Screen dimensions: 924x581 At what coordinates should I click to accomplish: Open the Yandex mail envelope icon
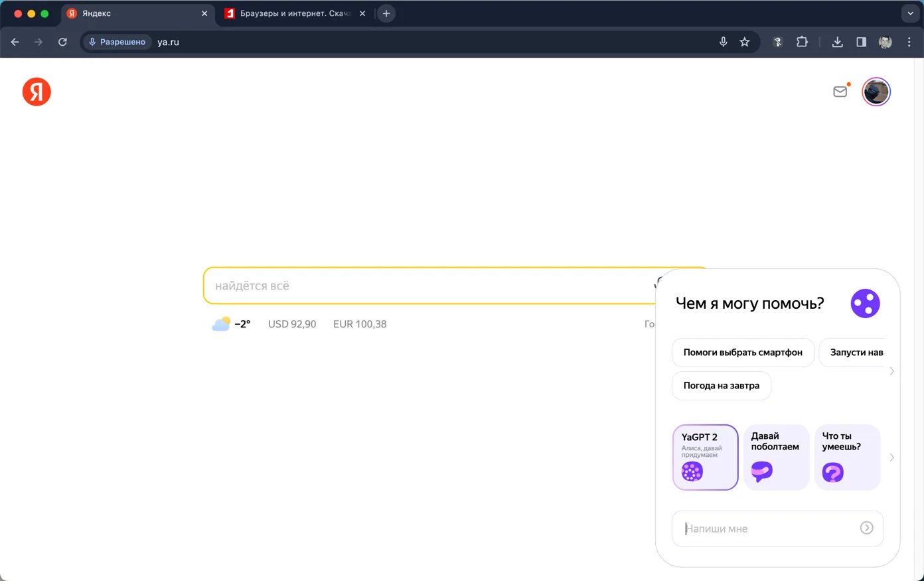840,92
